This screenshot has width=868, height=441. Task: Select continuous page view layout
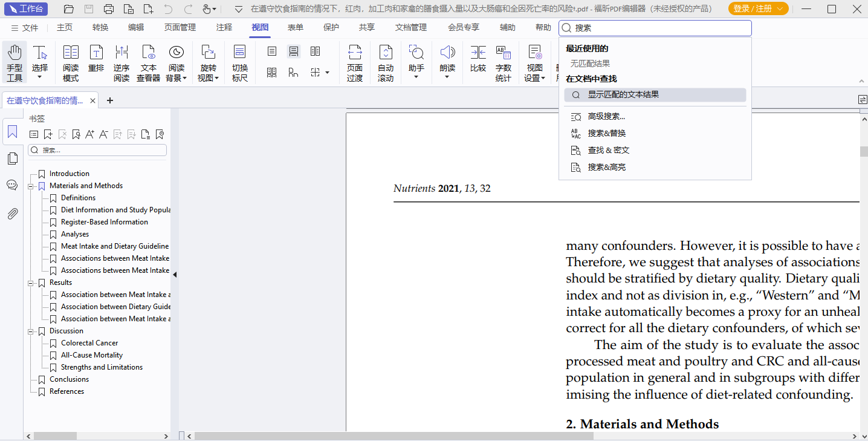click(294, 51)
